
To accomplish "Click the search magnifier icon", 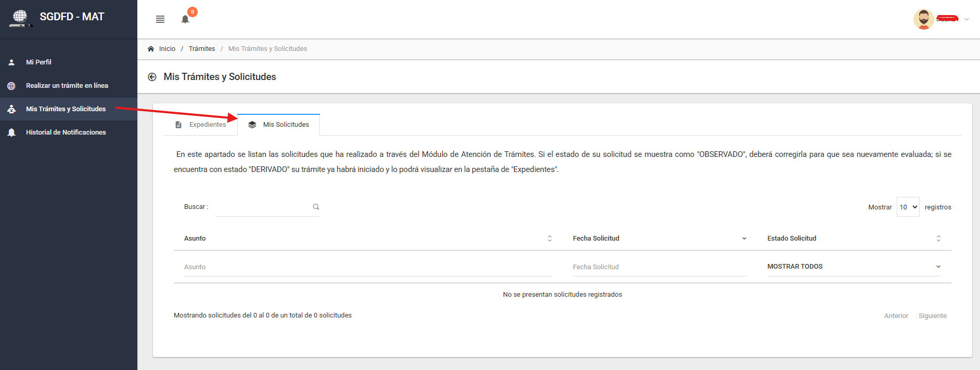I will tap(316, 207).
